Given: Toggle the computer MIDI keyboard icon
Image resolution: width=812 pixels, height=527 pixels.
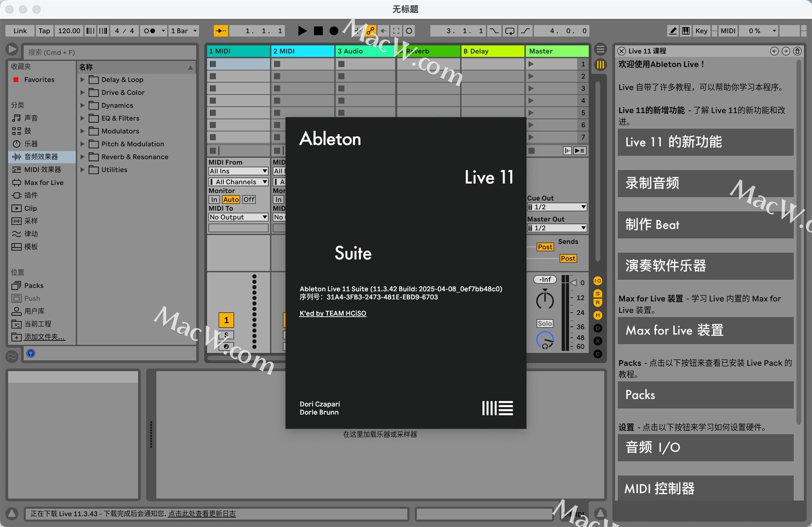Looking at the screenshot, I should pyautogui.click(x=686, y=31).
